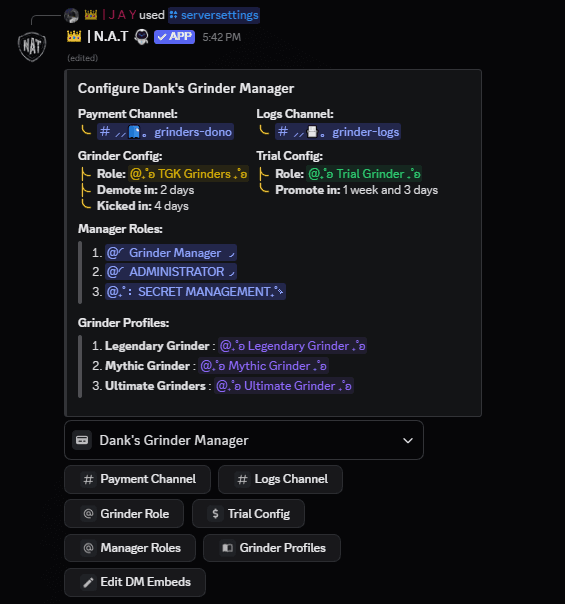Click the ADMINISTRATOR role mention
The width and height of the screenshot is (565, 604).
[x=171, y=272]
